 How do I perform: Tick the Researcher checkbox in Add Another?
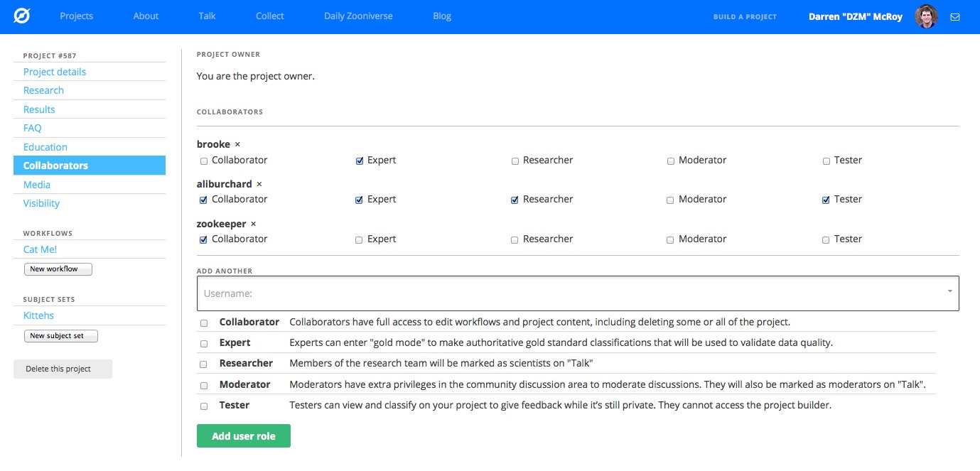click(x=204, y=364)
